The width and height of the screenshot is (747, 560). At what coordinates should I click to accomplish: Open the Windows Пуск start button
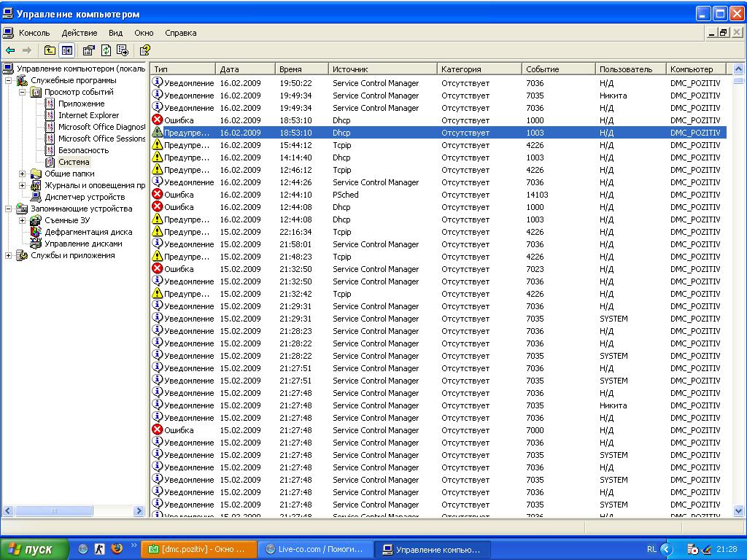point(34,549)
